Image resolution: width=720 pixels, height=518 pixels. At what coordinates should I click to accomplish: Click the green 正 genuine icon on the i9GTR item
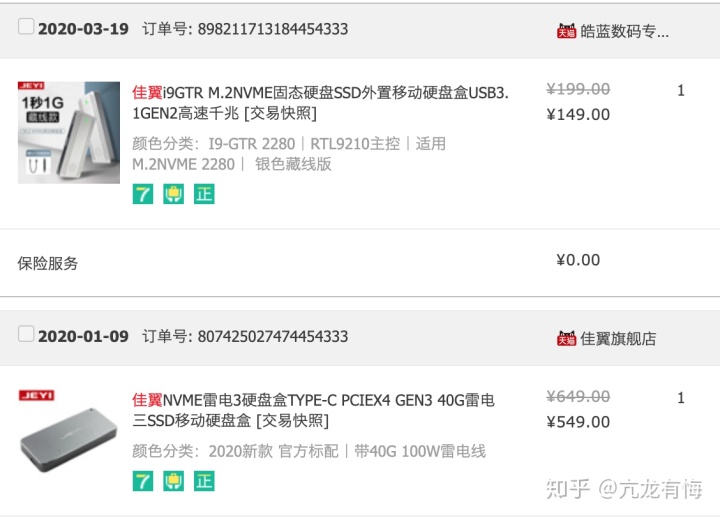(204, 194)
